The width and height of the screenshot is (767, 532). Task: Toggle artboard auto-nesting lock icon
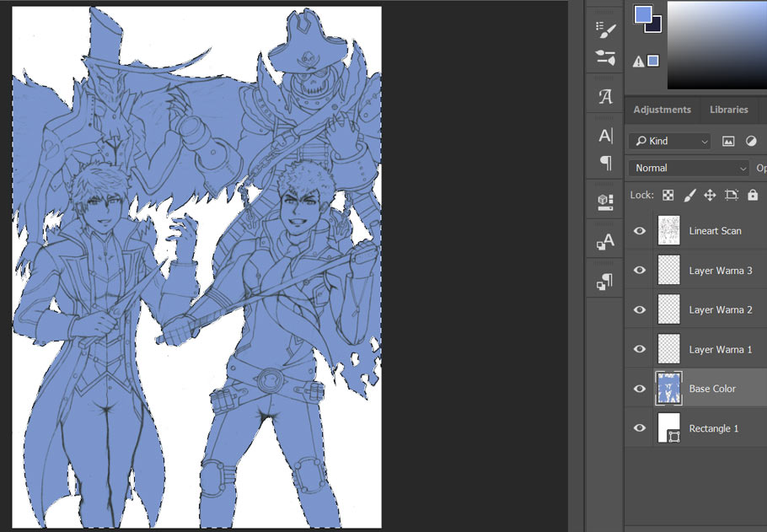[732, 196]
